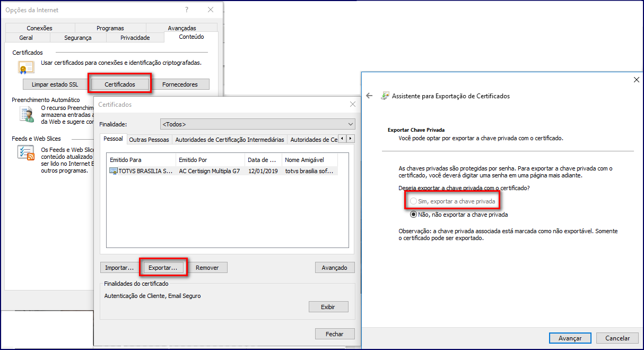
Task: Sort by the 'Nome Amigável' column header
Action: (310, 159)
